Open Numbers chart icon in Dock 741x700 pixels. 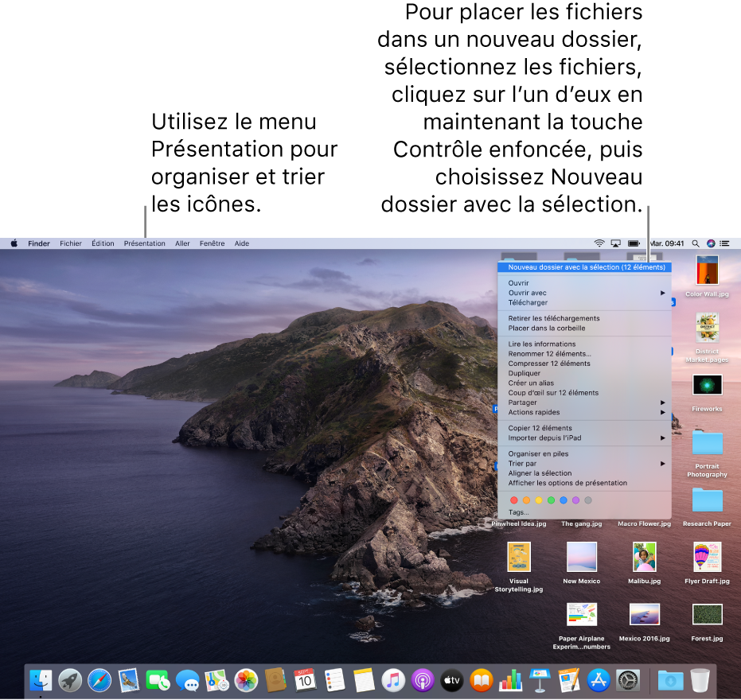[x=510, y=681]
